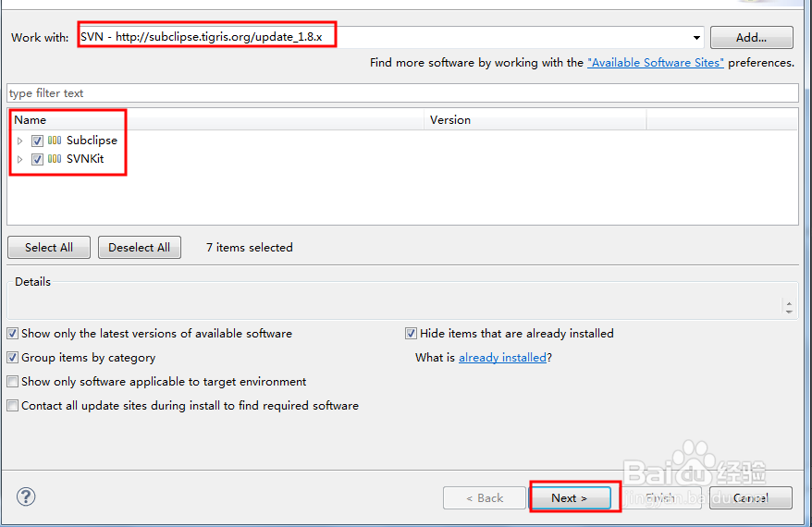Viewport: 812px width, 527px height.
Task: Click the Next > button
Action: click(x=569, y=498)
